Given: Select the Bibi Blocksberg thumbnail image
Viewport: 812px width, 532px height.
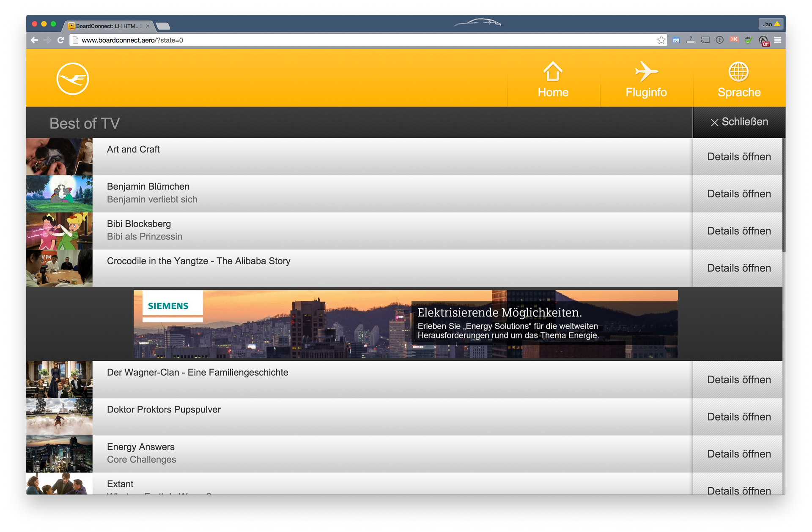Looking at the screenshot, I should pyautogui.click(x=59, y=231).
